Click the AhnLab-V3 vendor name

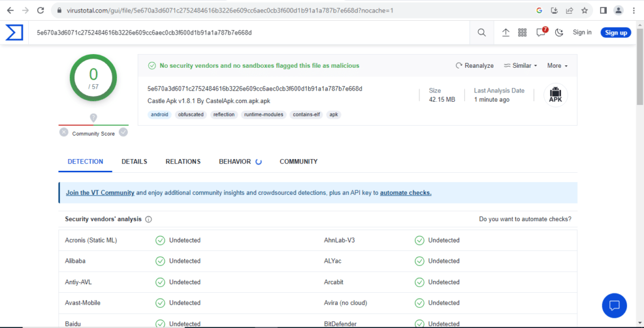(339, 240)
